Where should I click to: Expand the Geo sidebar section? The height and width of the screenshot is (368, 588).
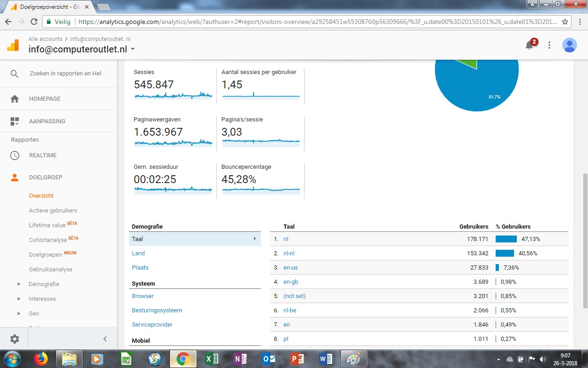point(19,314)
